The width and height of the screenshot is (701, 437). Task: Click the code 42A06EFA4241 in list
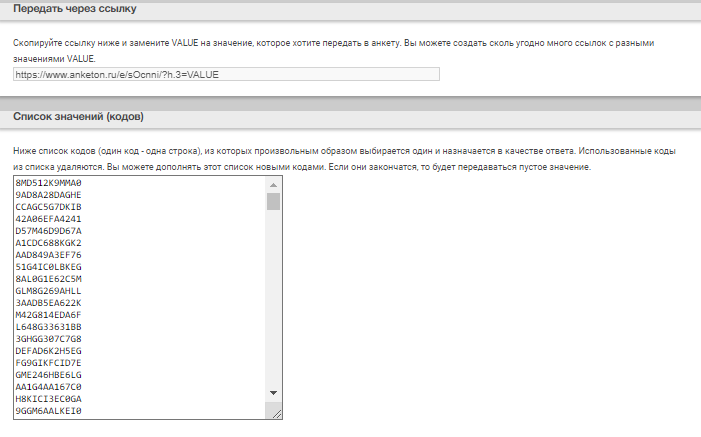(48, 219)
